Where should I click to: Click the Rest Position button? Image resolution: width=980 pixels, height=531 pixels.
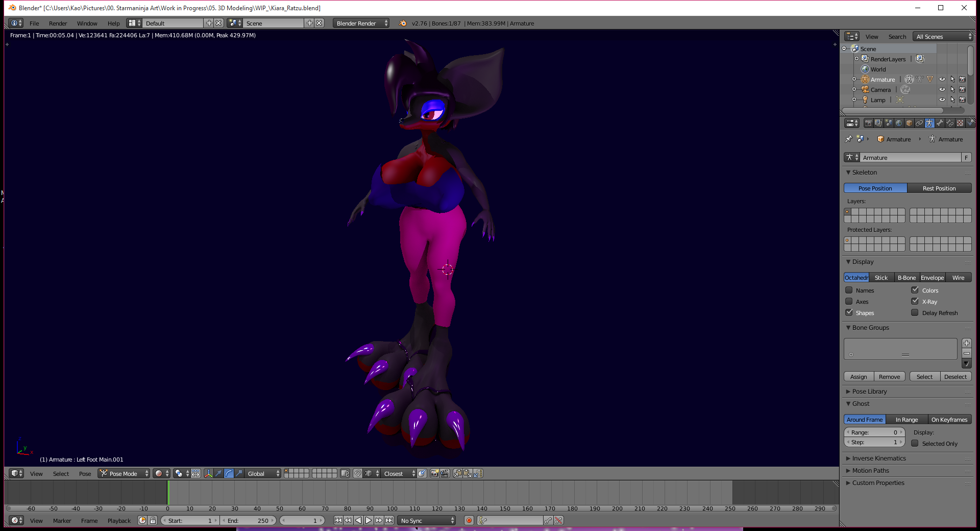(x=939, y=188)
